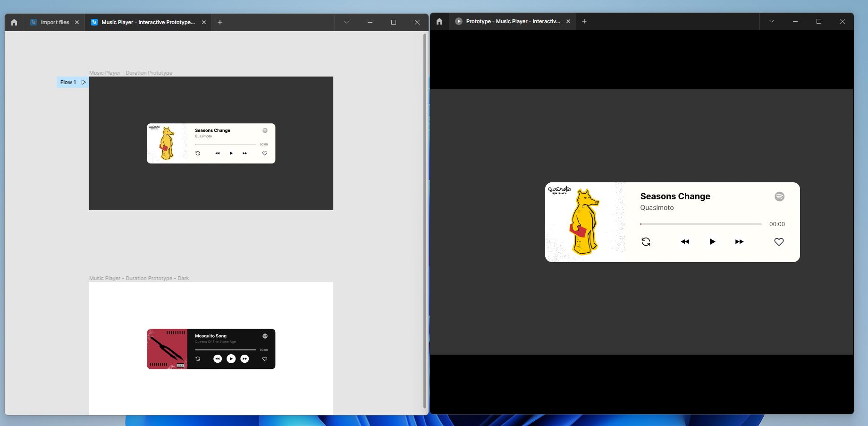Open home in the left Figma window
Screen dimensions: 868x426
(14, 22)
